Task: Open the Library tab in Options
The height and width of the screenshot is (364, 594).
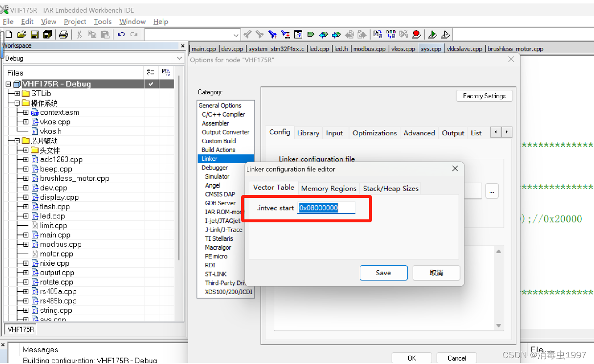Action: (308, 133)
